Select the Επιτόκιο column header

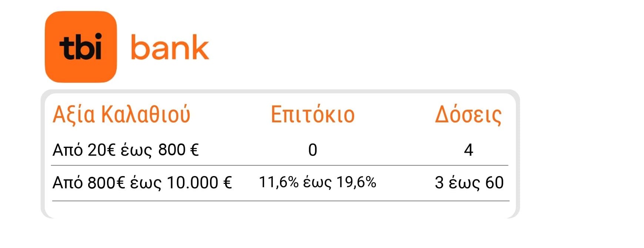pyautogui.click(x=313, y=114)
